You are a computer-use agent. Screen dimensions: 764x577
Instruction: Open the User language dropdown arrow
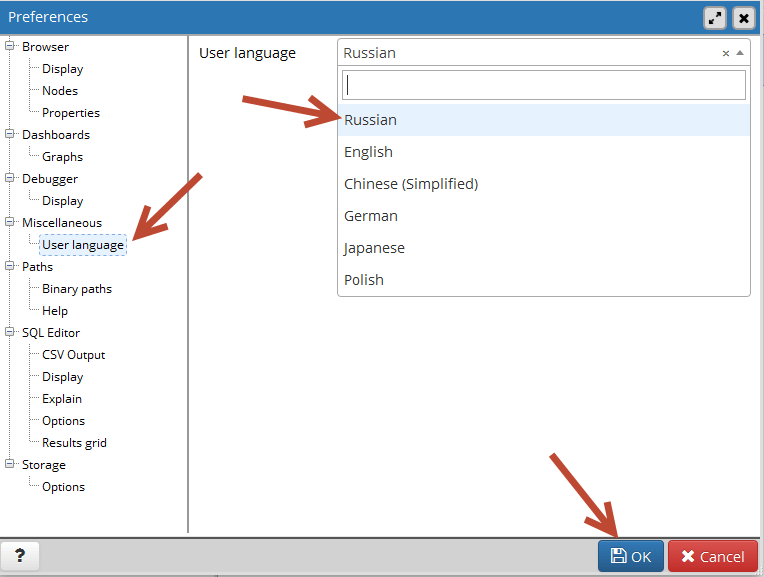tap(740, 54)
